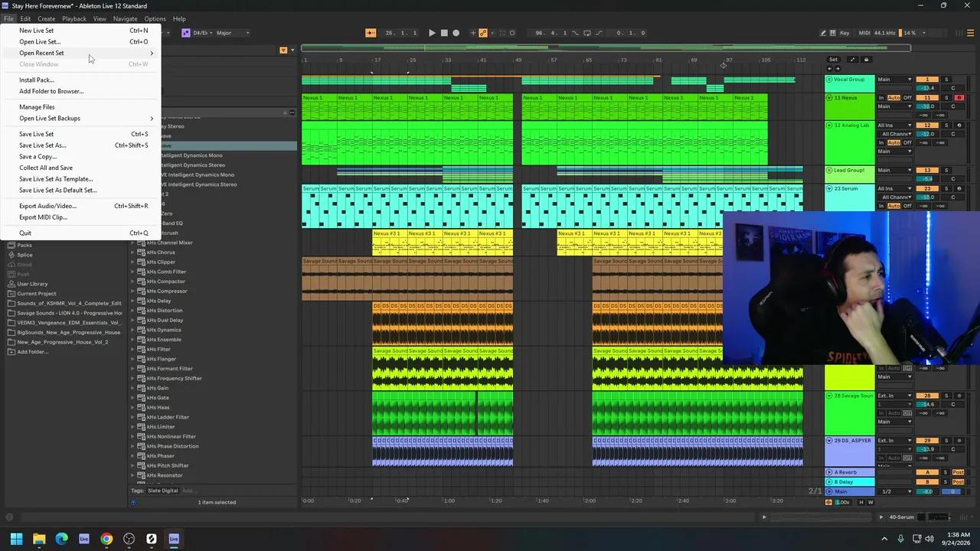Click the Stop transport button
980x551 pixels.
coord(444,33)
